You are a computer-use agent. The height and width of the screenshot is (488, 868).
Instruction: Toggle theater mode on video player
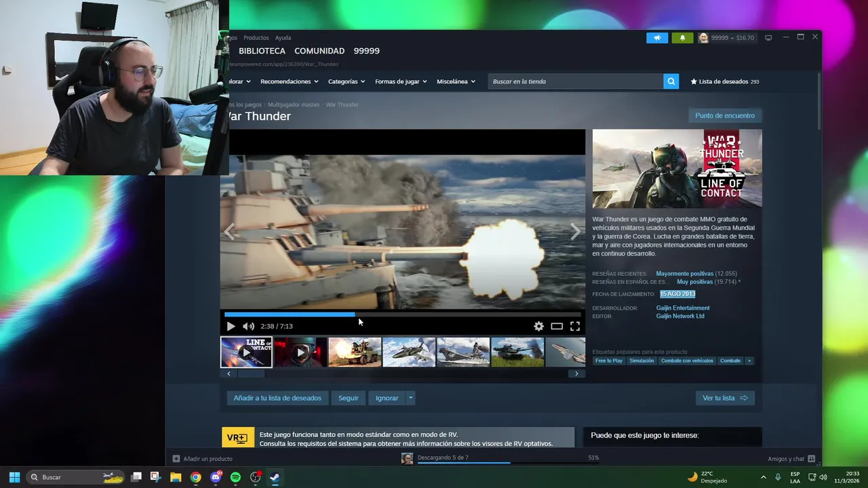tap(557, 326)
